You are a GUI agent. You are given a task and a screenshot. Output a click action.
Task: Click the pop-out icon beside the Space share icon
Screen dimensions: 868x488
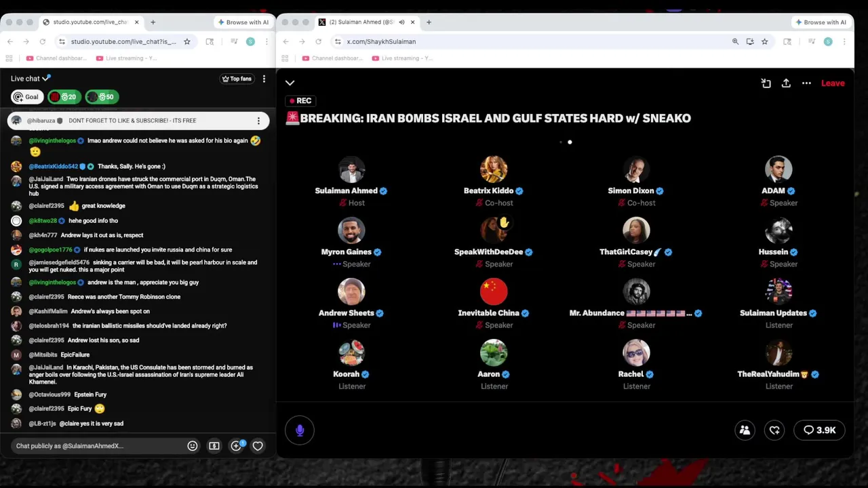point(766,83)
